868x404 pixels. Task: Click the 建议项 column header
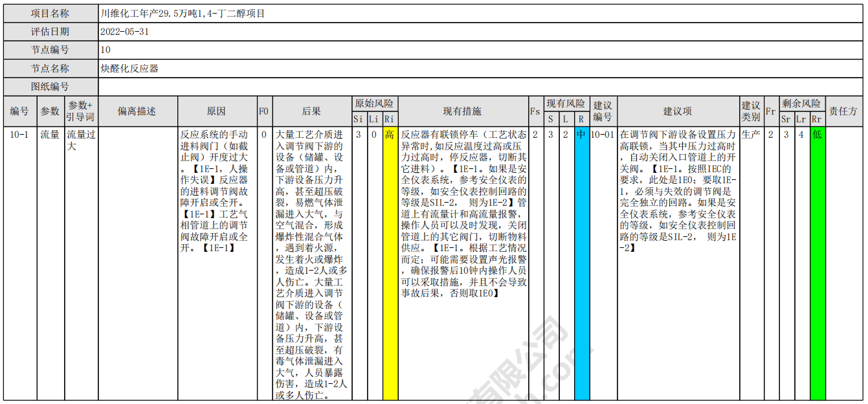click(x=678, y=111)
